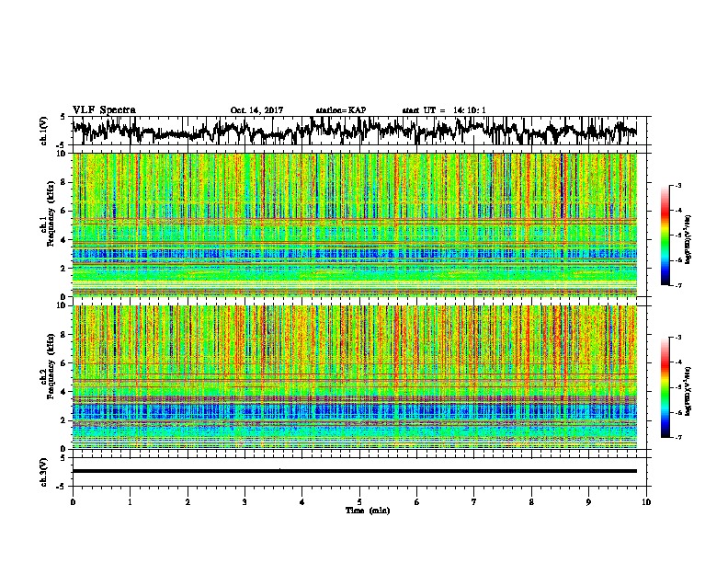Click time axis tick label "4"
Image resolution: width=728 pixels, height=563 pixels.
click(x=301, y=502)
